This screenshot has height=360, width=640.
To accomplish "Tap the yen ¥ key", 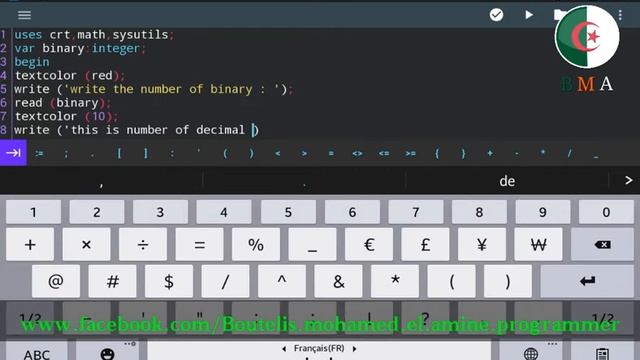I will coord(482,244).
